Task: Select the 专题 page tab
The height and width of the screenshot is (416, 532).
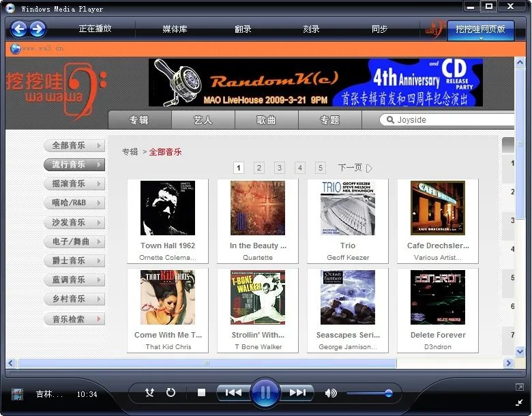Action: click(330, 120)
